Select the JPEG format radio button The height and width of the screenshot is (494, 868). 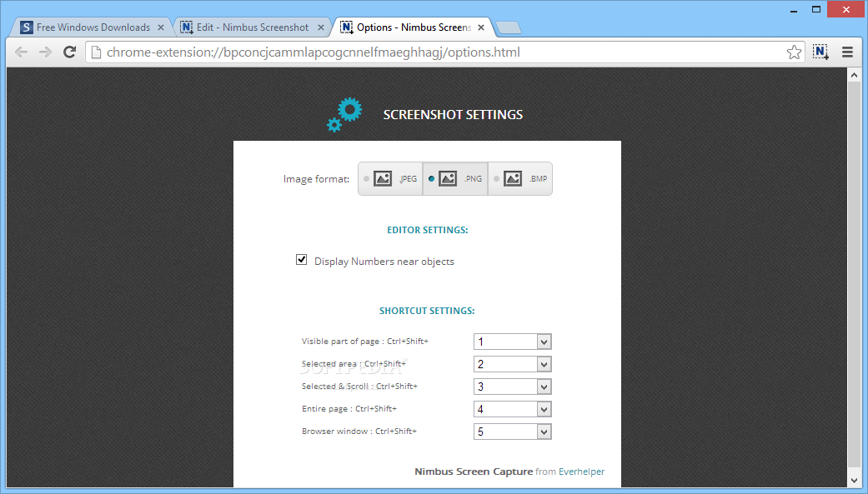pos(367,178)
